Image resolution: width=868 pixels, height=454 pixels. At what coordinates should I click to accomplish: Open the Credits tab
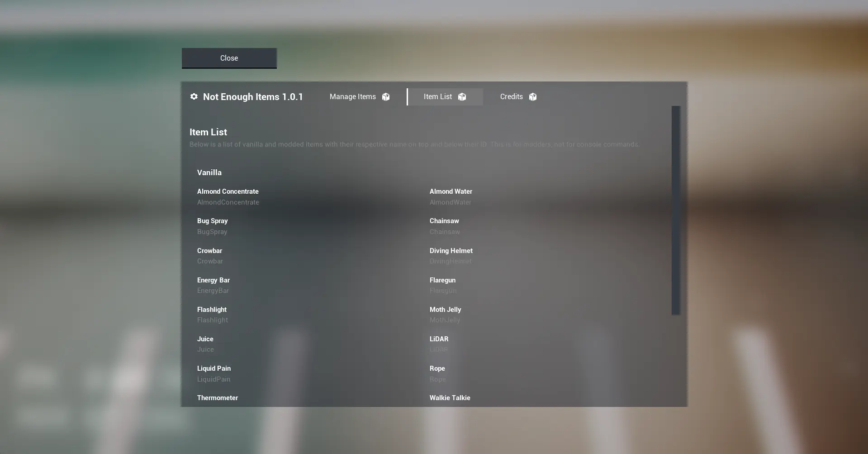(511, 96)
